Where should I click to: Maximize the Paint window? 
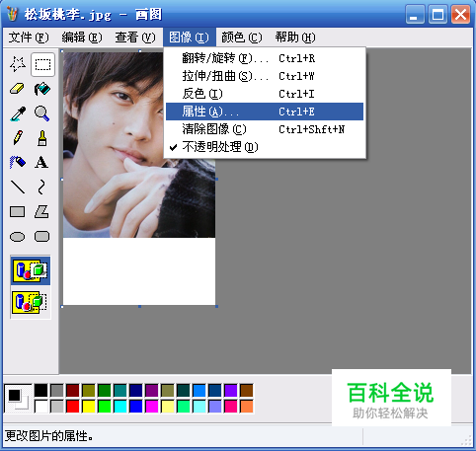coord(437,15)
